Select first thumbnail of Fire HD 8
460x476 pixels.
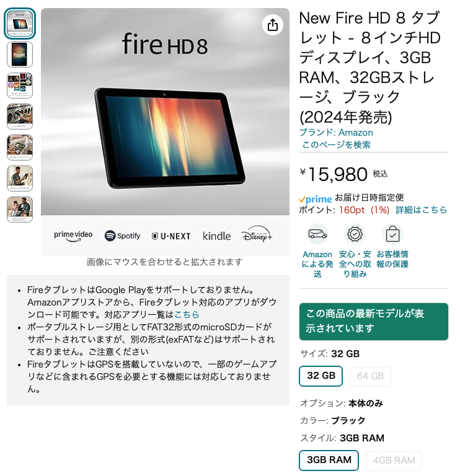(x=20, y=24)
